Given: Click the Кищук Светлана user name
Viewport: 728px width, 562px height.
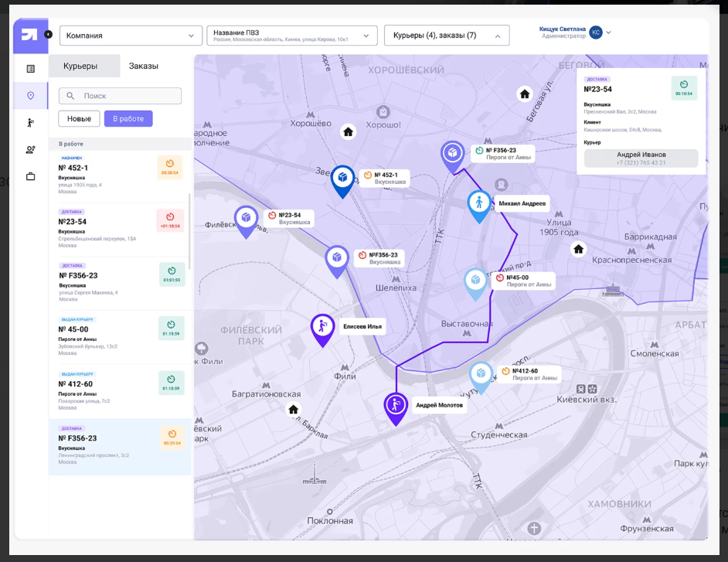Looking at the screenshot, I should pyautogui.click(x=563, y=29).
